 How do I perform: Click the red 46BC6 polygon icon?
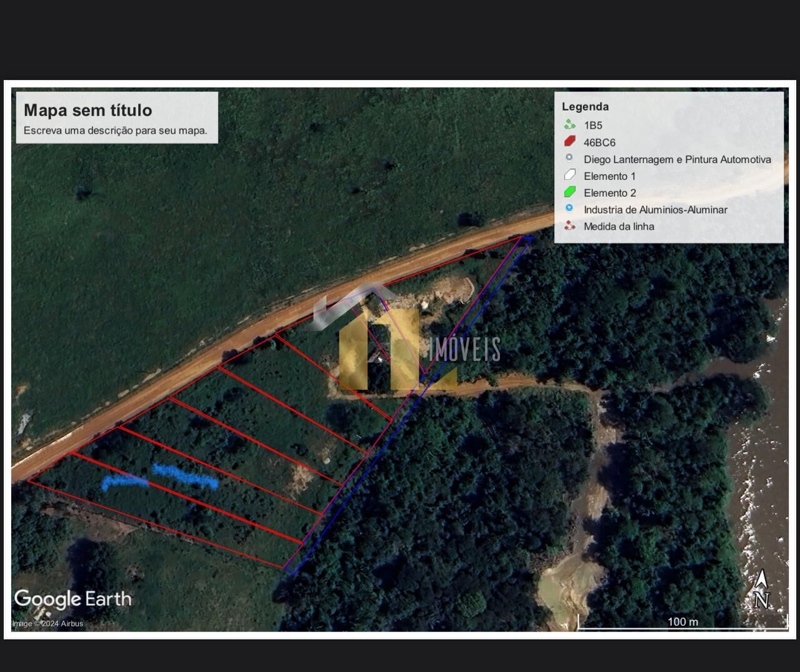[x=569, y=142]
